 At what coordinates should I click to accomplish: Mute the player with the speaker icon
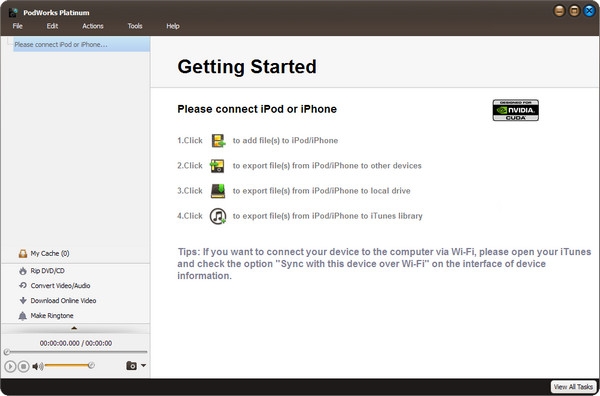pos(38,366)
